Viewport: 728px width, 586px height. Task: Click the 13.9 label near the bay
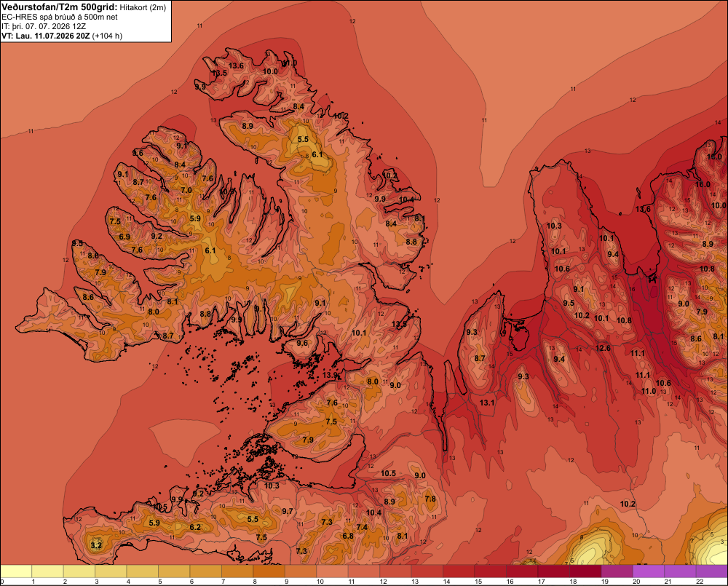point(330,375)
